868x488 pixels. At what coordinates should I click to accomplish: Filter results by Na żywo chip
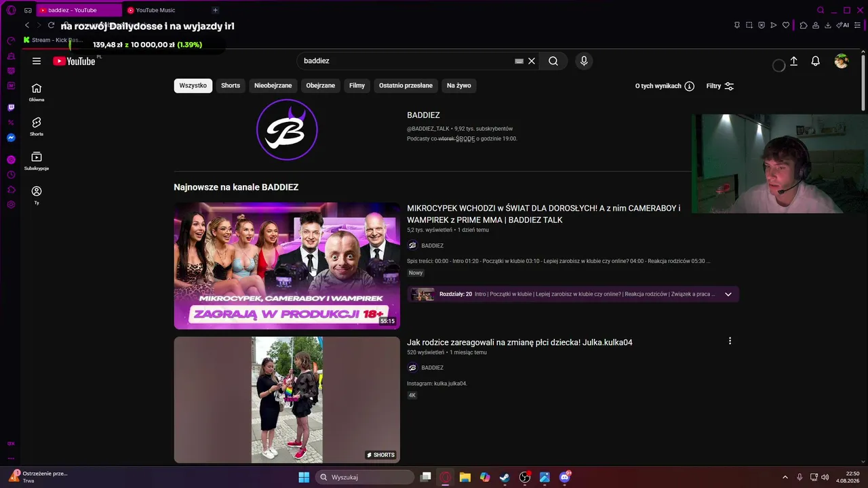click(459, 86)
